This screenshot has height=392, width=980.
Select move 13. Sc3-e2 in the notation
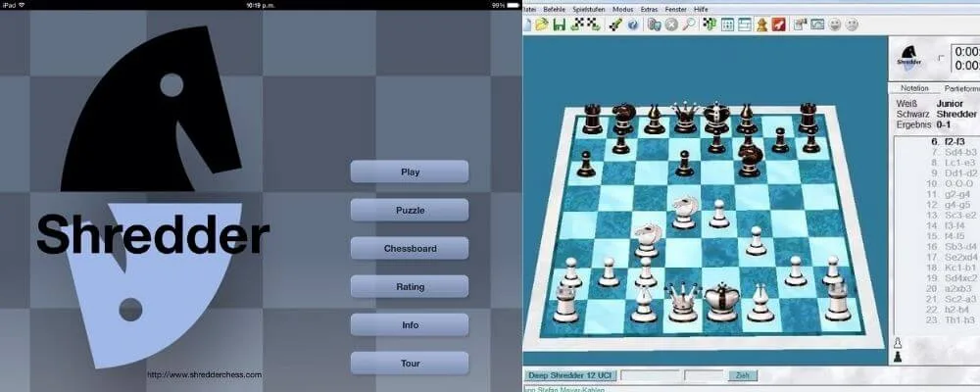pyautogui.click(x=952, y=215)
